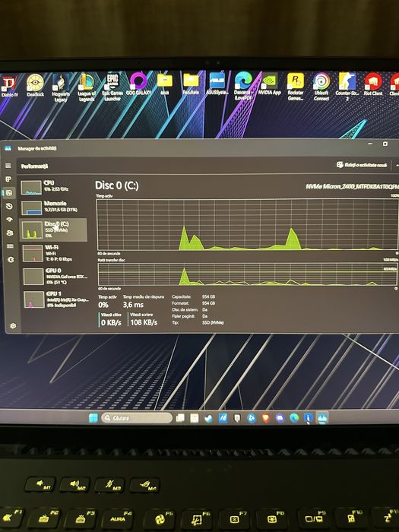Click the disk transfer rate graph
The height and width of the screenshot is (532, 399).
248,274
